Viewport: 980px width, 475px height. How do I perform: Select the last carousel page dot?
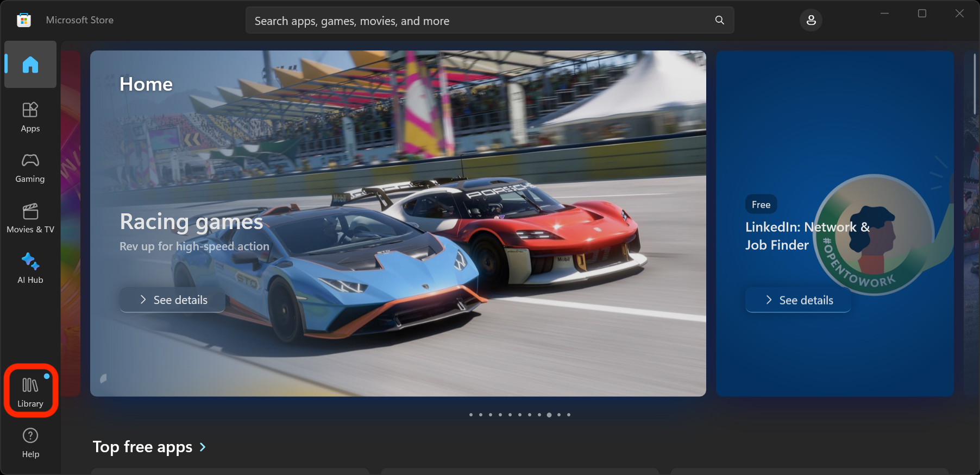click(569, 415)
